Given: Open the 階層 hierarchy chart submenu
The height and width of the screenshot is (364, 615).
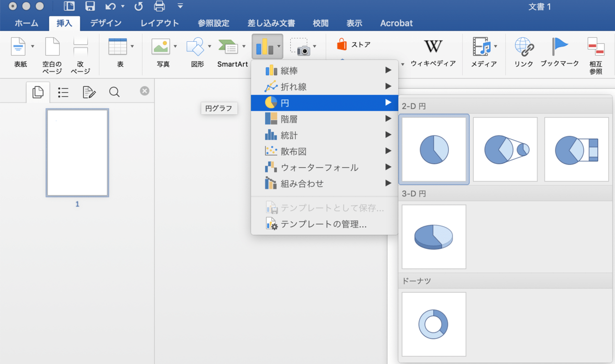Looking at the screenshot, I should [x=324, y=119].
